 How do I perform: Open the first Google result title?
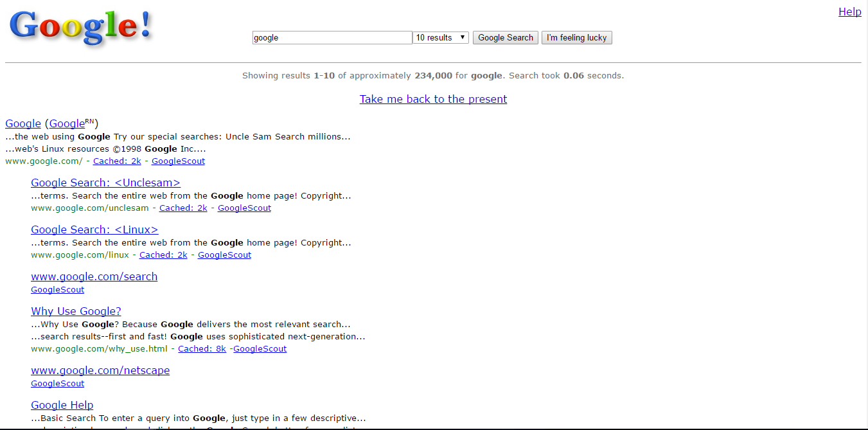[x=23, y=123]
